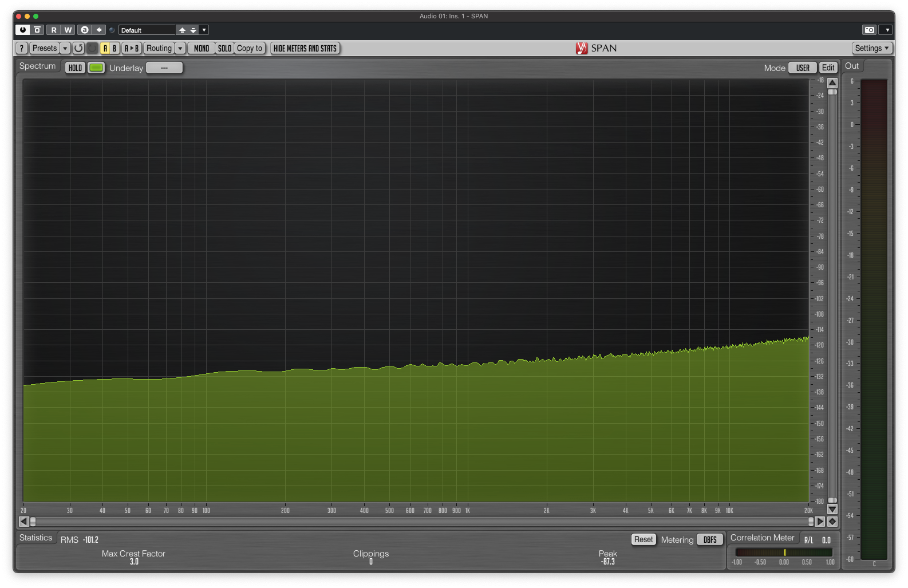Open the Underlay selector
Viewport: 908px width, 588px height.
[164, 68]
